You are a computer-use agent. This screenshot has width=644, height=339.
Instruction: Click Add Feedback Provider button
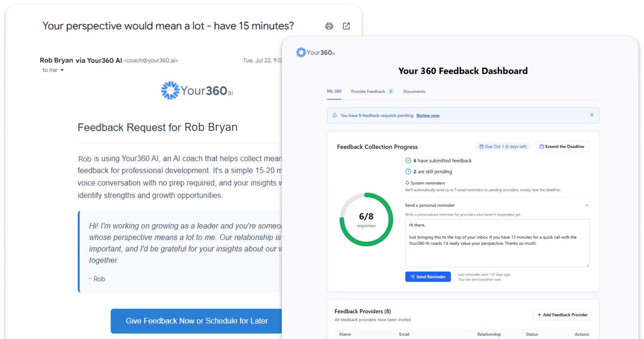[562, 315]
